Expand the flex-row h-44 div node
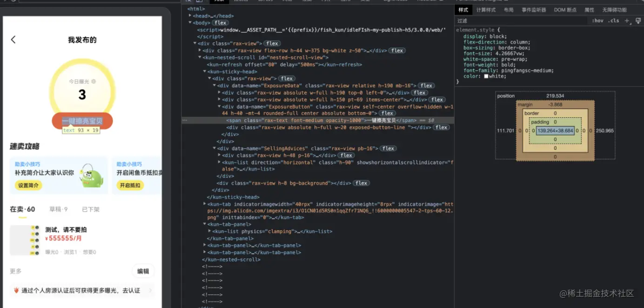 click(200, 50)
